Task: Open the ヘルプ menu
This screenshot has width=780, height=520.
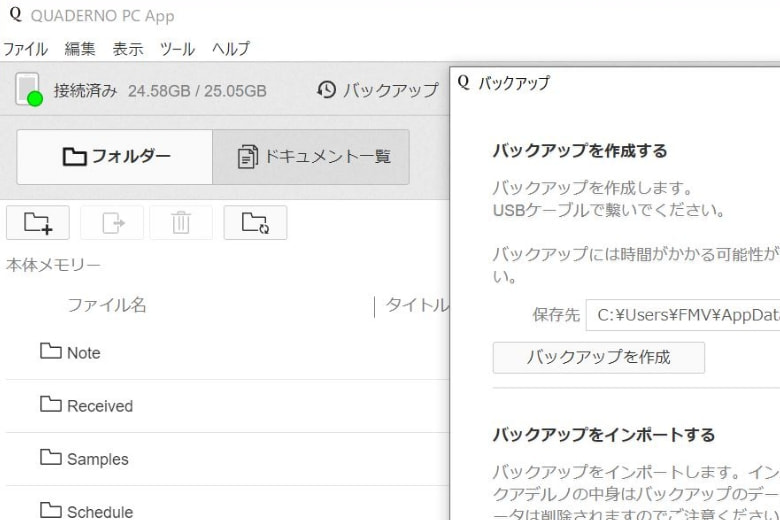Action: tap(230, 49)
